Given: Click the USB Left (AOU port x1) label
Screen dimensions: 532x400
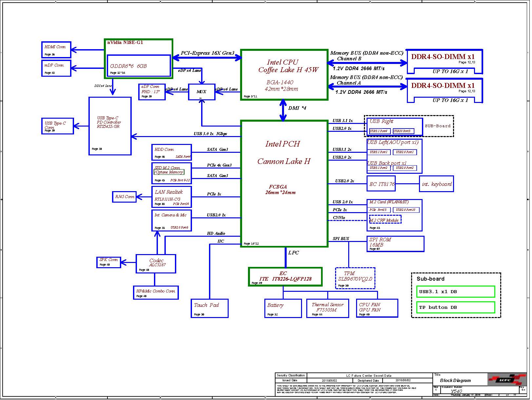Looking at the screenshot, I should pyautogui.click(x=393, y=142).
